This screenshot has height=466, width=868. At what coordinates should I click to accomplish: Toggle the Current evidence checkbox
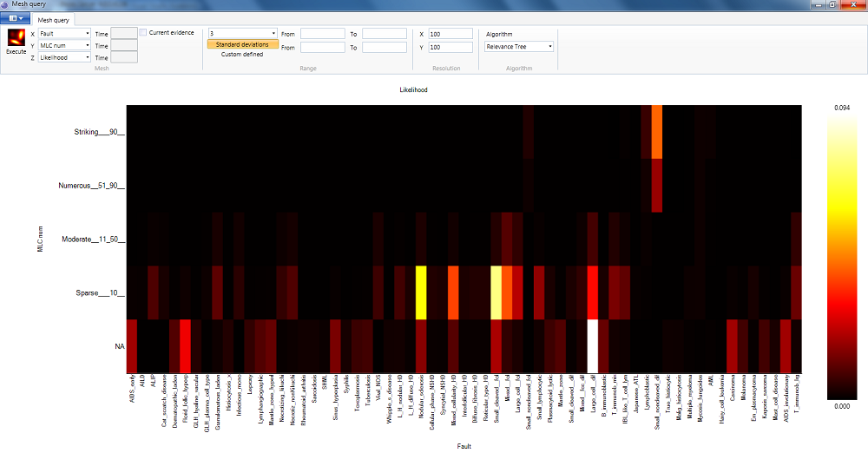[x=143, y=33]
